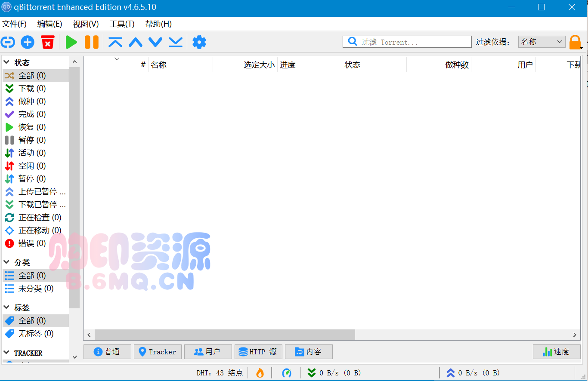Click the flame icon in status bar
The height and width of the screenshot is (381, 588).
pyautogui.click(x=260, y=373)
